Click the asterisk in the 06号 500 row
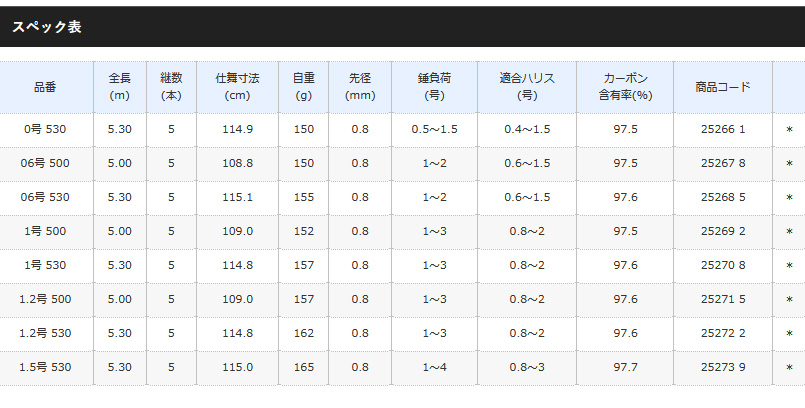805x408 pixels. click(789, 164)
